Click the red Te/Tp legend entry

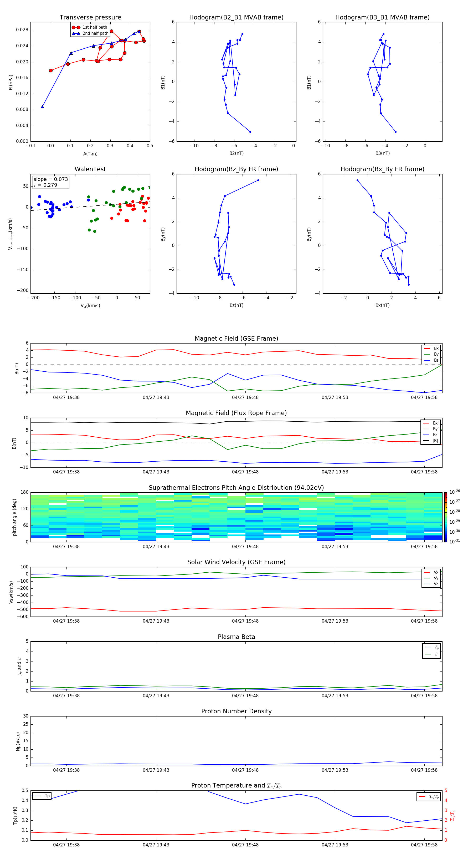[x=429, y=796]
